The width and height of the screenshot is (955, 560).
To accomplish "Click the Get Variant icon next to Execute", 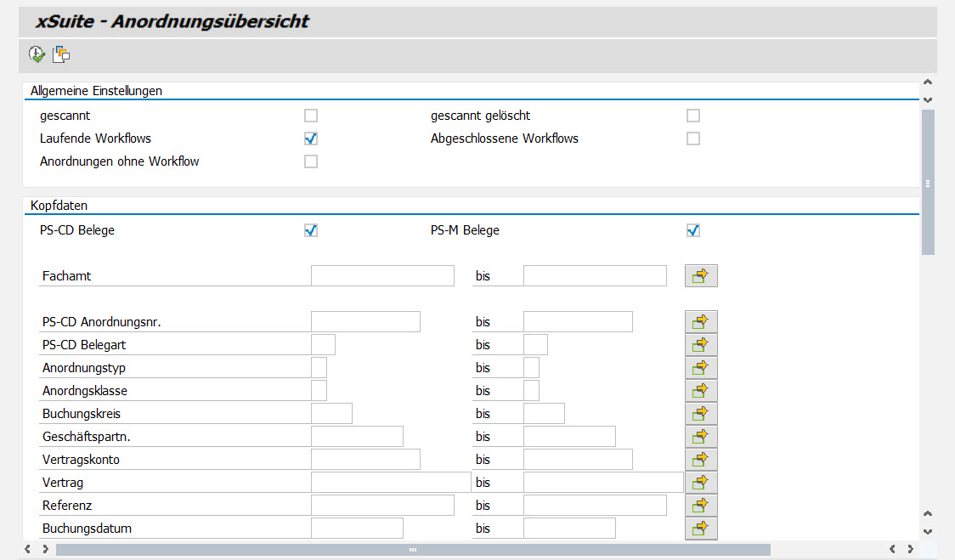I will (60, 54).
